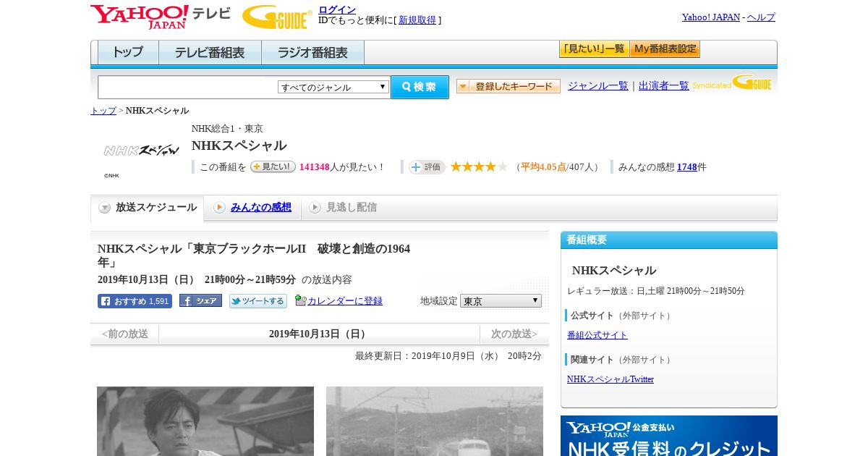Click the NHKスペシャル program logo image

[x=141, y=151]
